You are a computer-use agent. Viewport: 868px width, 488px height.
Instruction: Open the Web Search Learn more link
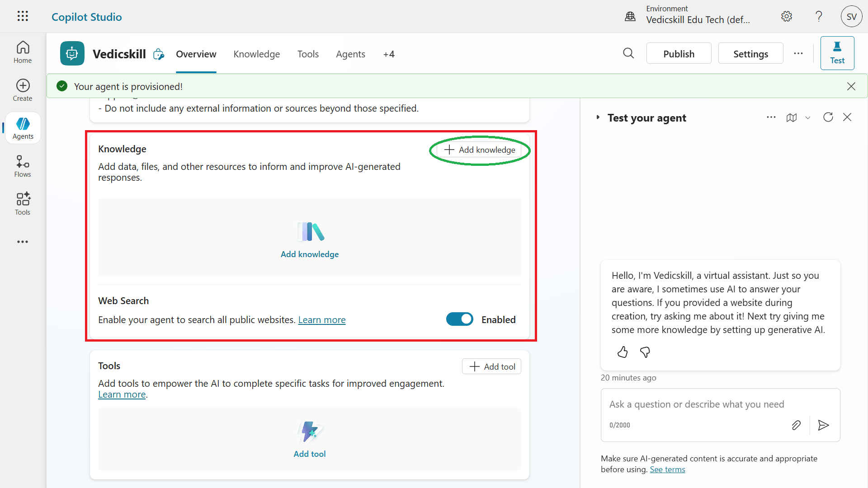[x=321, y=319]
